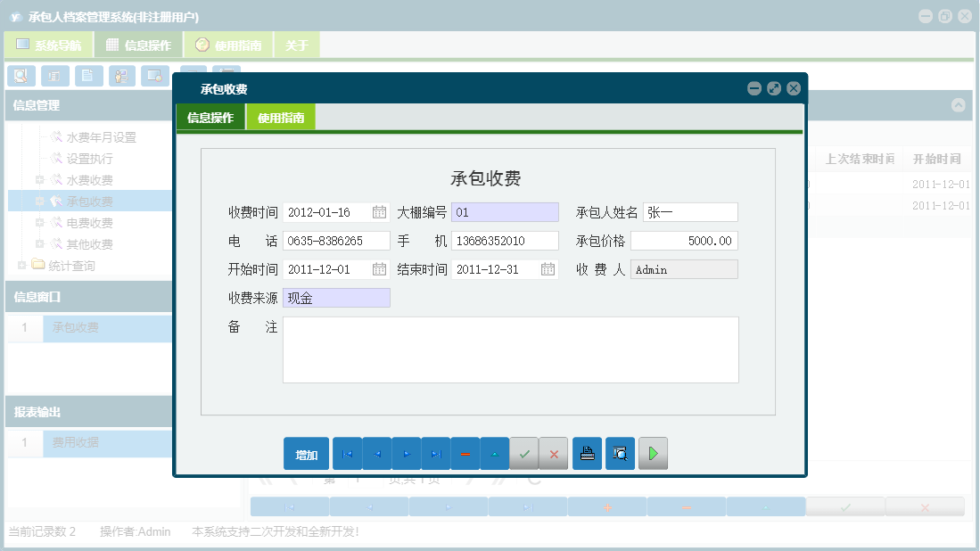Click the 增加 button

[306, 453]
